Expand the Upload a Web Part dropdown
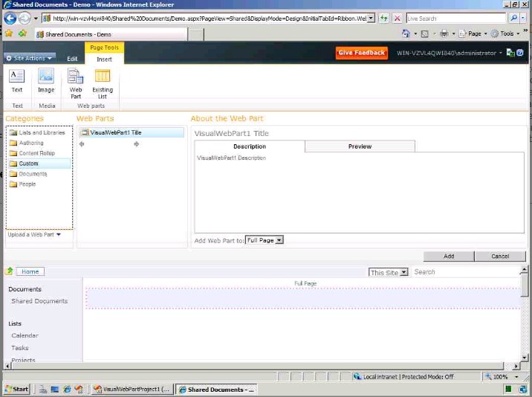 tap(34, 234)
